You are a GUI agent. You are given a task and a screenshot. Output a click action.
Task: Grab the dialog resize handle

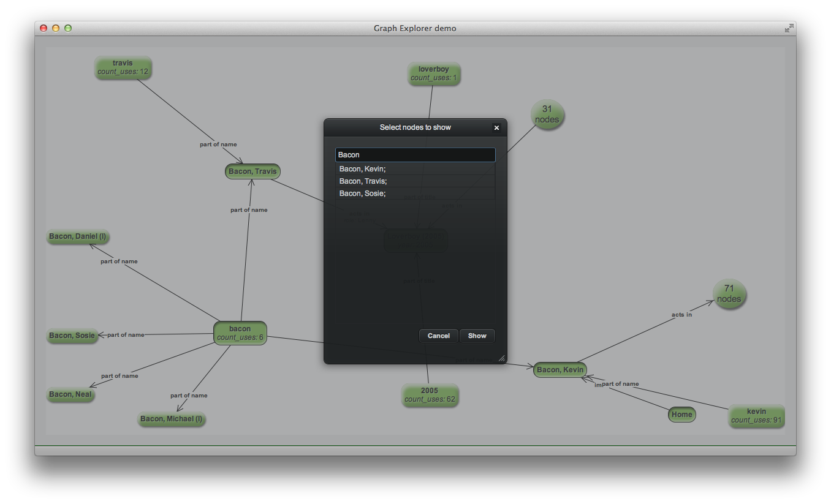[501, 359]
